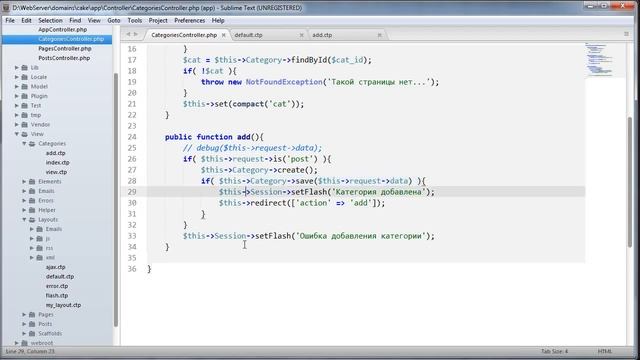640x360 pixels.
Task: Open the File menu
Action: [10, 20]
